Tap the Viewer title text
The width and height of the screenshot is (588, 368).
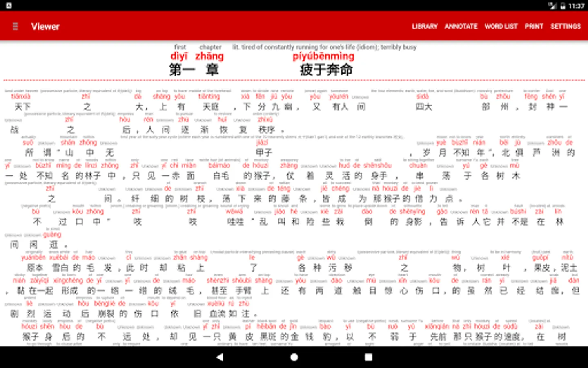[45, 27]
